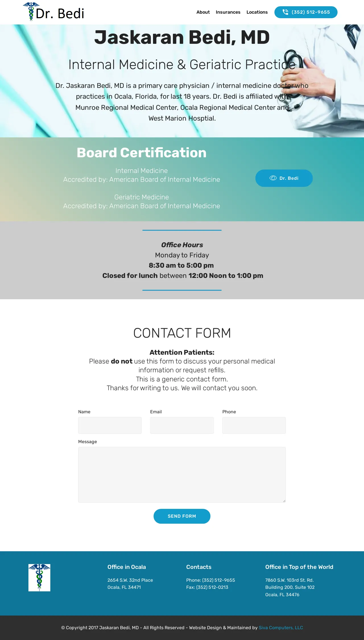
Task: Open the About menu item
Action: tap(203, 12)
